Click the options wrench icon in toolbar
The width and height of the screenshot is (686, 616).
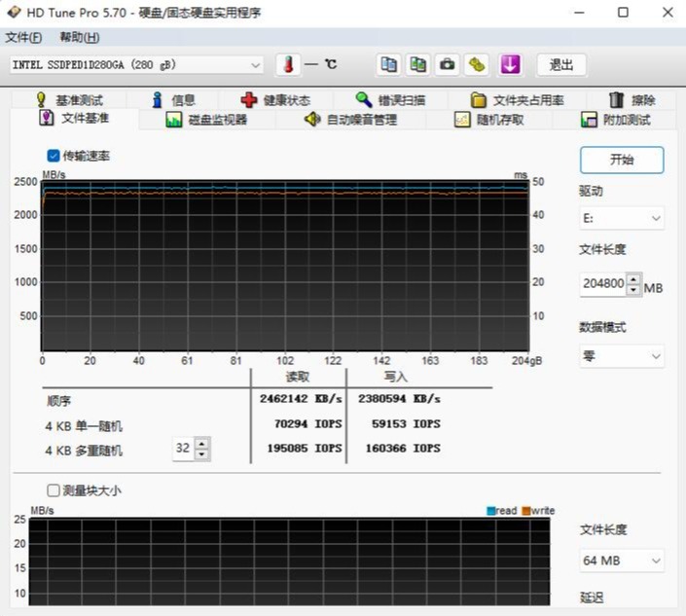click(x=477, y=65)
